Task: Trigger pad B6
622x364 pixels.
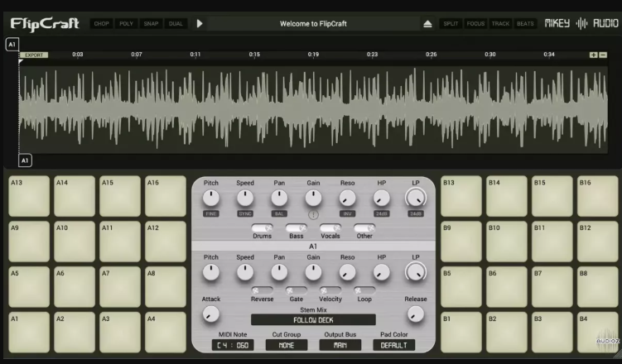Action: tap(507, 287)
